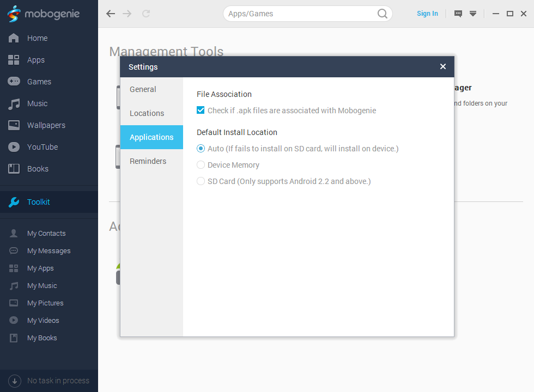This screenshot has height=392, width=534.
Task: Click the Toolkit wrench icon
Action: pyautogui.click(x=14, y=202)
